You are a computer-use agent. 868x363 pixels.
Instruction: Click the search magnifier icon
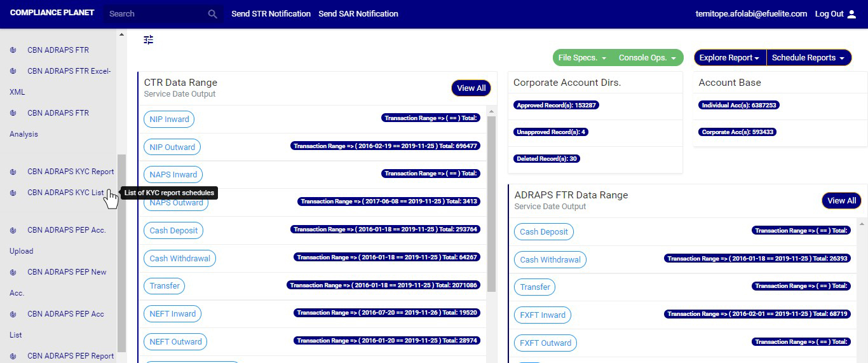click(x=212, y=14)
